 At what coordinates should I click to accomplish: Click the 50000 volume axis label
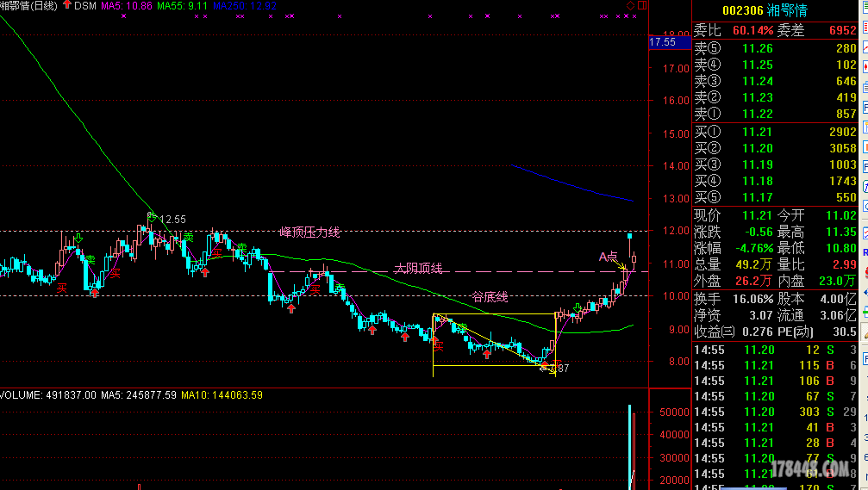point(674,412)
